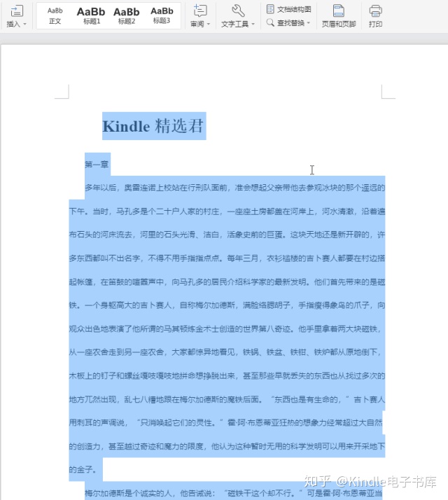Image resolution: width=448 pixels, height=500 pixels.
Task: Click the line starting 下午。当时，马孔多
Action: tap(227, 211)
